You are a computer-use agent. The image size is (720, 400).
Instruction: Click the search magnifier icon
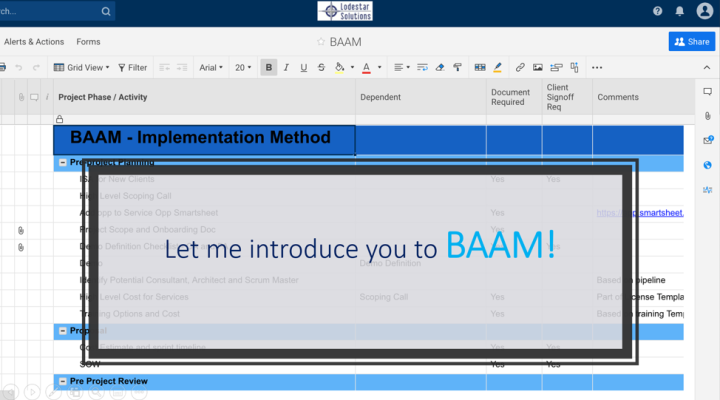tap(106, 11)
